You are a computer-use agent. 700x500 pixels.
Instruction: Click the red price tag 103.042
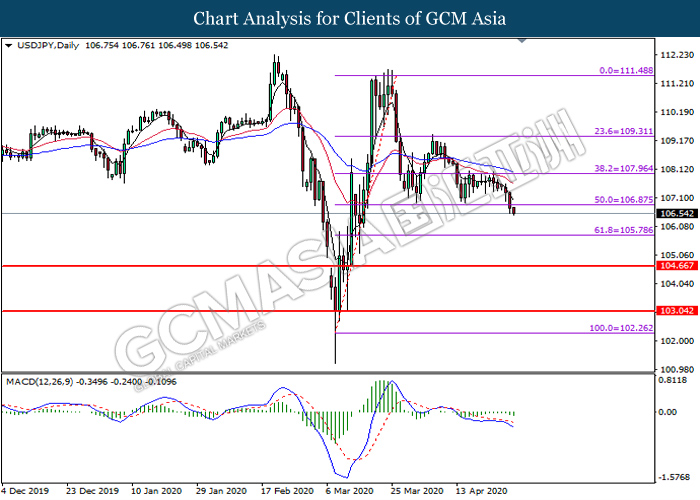[677, 311]
